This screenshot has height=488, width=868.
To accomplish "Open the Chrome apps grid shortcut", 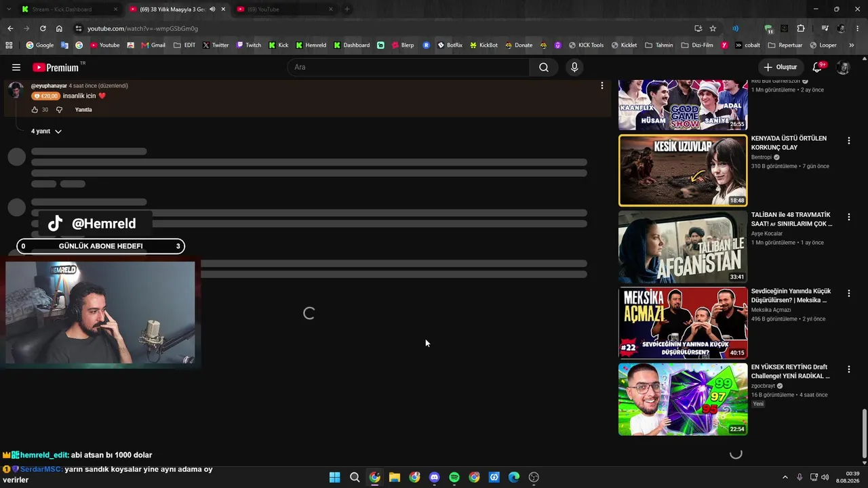I will [9, 45].
